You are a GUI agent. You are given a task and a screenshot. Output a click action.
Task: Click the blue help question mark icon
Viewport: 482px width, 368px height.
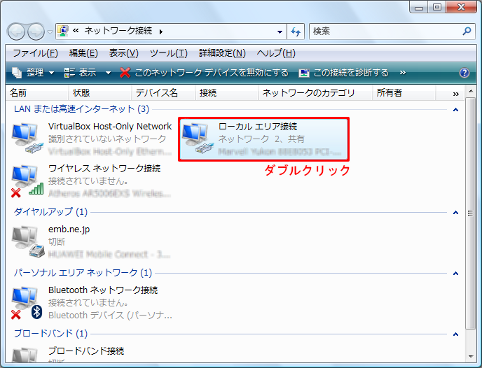tap(464, 73)
